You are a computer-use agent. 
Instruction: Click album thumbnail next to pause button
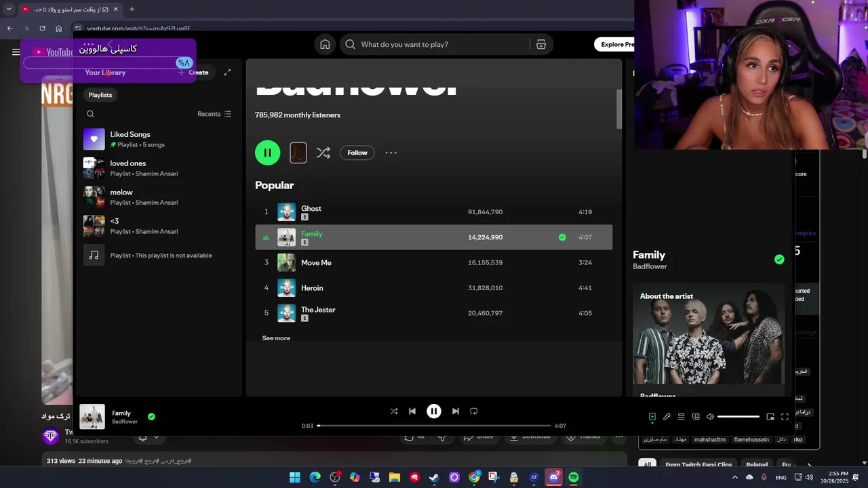click(298, 152)
